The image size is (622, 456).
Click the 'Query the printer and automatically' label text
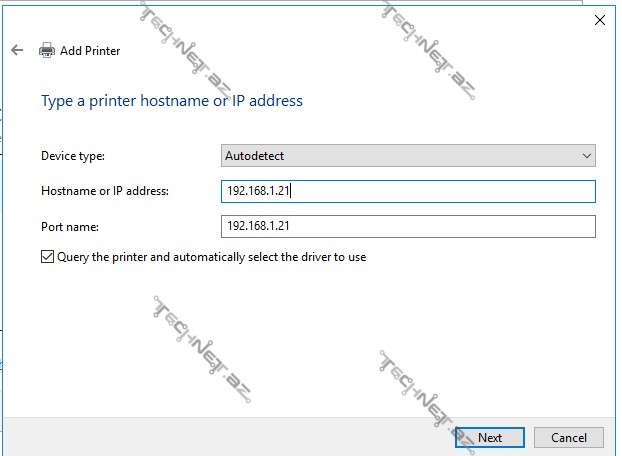pos(212,257)
